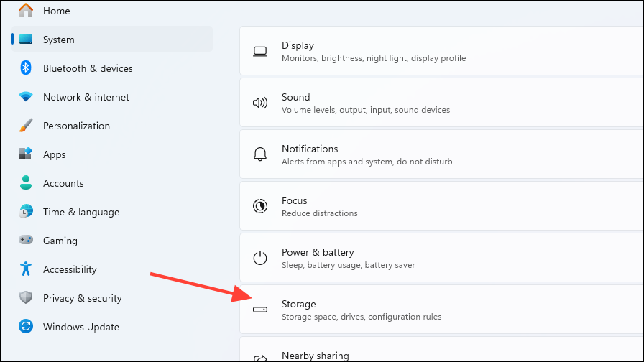644x362 pixels.
Task: Click 'Storage space, drives, configuration rules' text
Action: 362,317
